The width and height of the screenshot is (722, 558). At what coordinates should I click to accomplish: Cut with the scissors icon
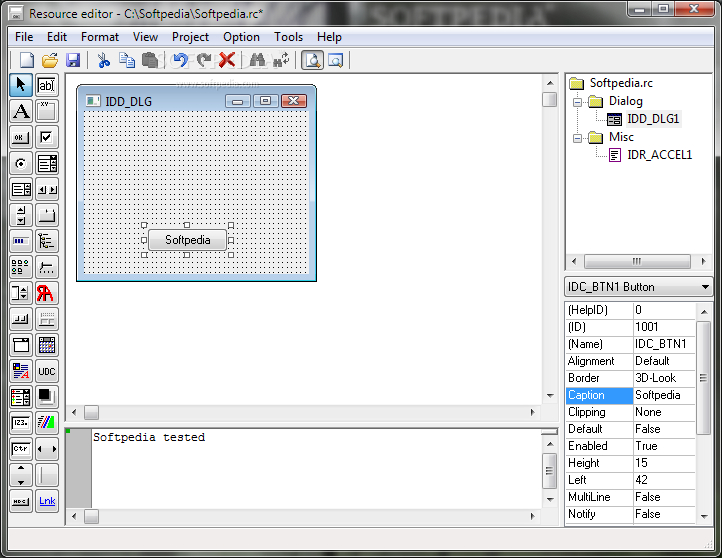(104, 60)
